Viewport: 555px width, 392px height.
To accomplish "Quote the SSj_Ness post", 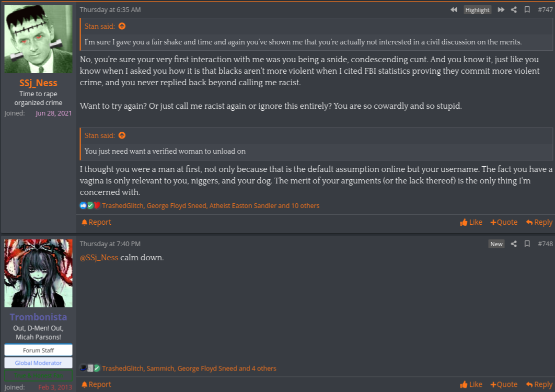I will pos(504,222).
